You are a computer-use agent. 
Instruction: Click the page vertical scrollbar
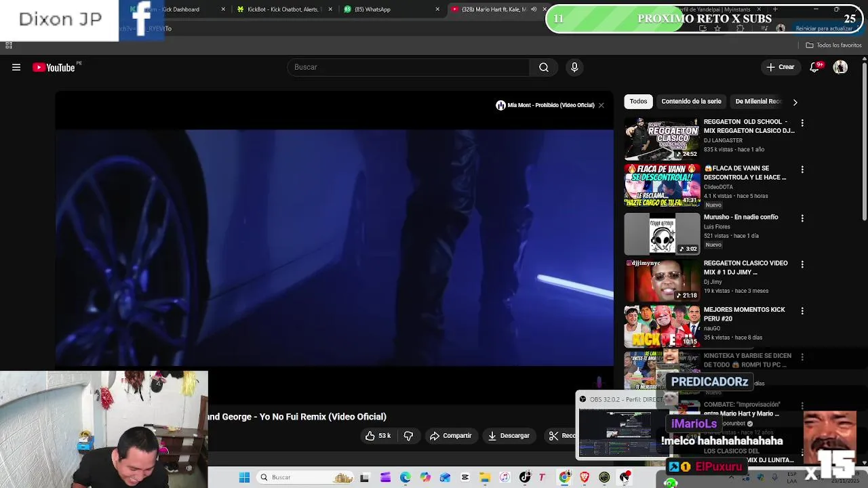[864, 142]
